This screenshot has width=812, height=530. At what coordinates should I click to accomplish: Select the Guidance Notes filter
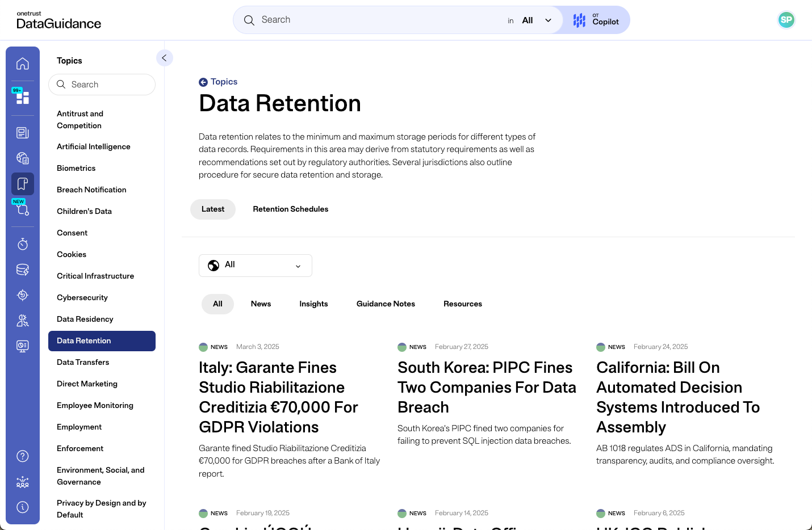[x=386, y=304]
